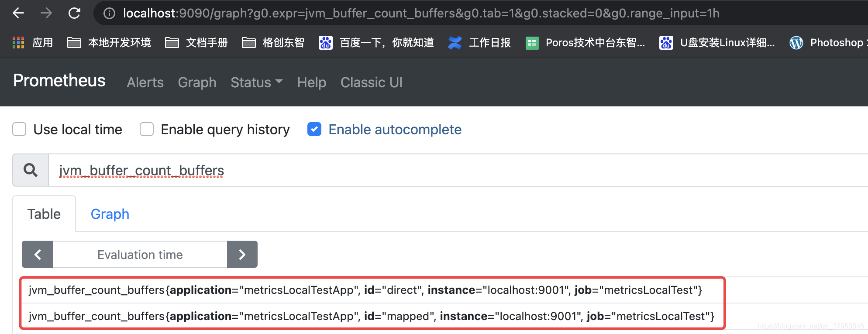
Task: Open the Classic UI link
Action: pyautogui.click(x=372, y=82)
